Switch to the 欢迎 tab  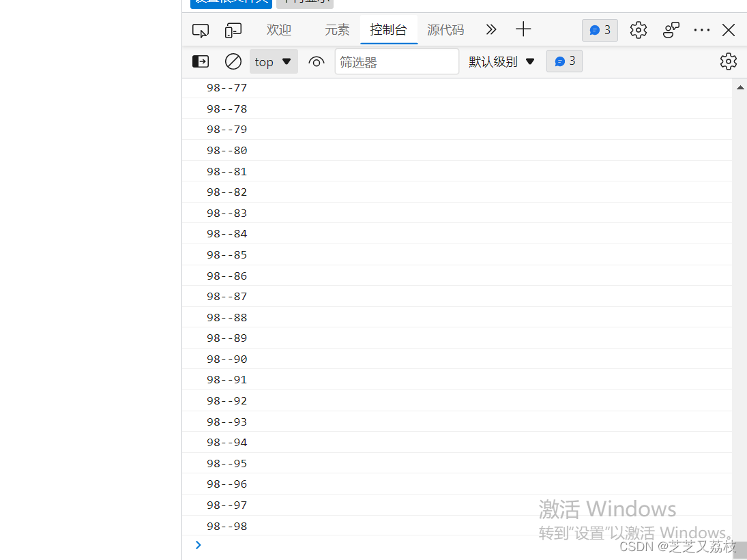(x=278, y=30)
